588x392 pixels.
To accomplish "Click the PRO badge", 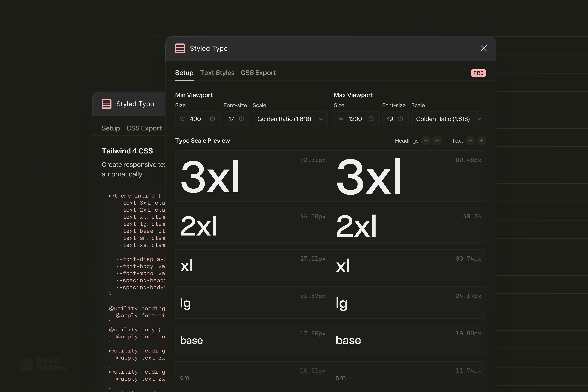I will tap(479, 73).
